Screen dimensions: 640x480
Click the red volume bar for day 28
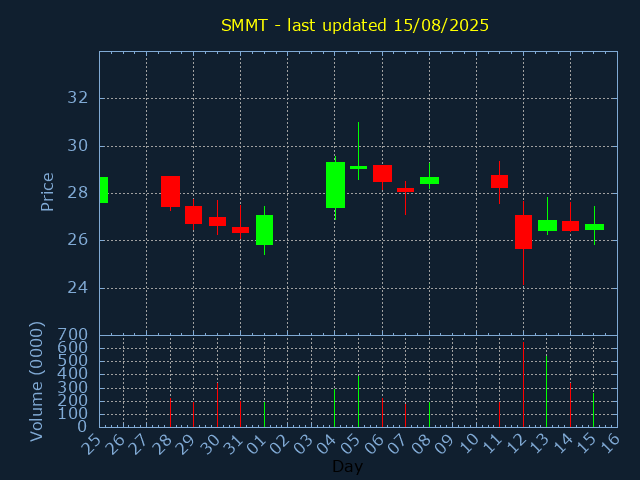pos(170,413)
